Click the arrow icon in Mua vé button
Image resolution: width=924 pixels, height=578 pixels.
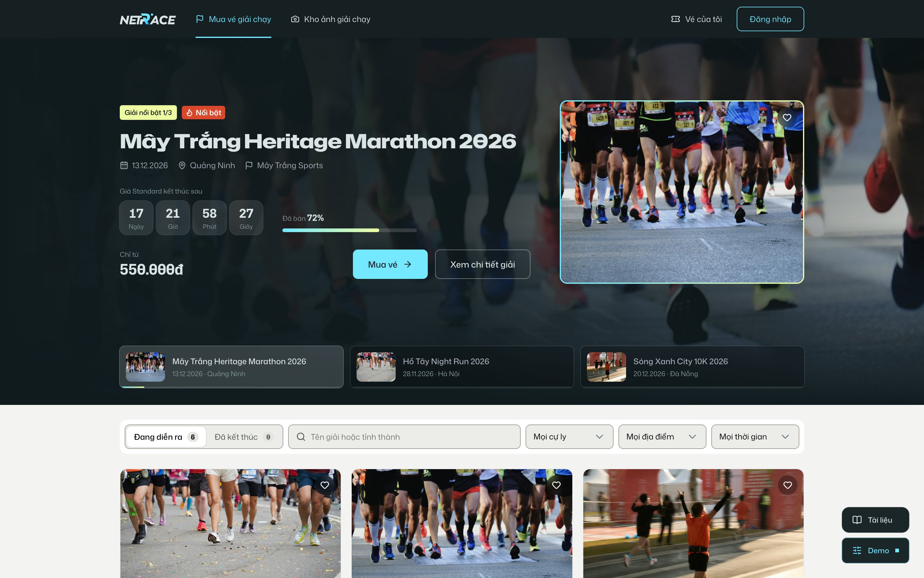point(408,264)
